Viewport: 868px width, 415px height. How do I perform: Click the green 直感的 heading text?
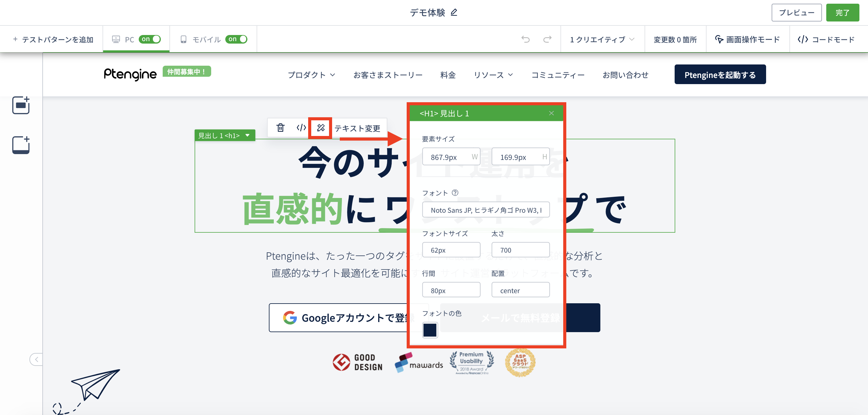pos(293,209)
